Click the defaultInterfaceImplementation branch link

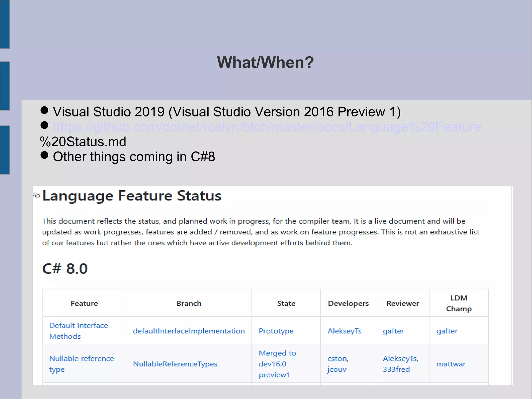coord(189,331)
